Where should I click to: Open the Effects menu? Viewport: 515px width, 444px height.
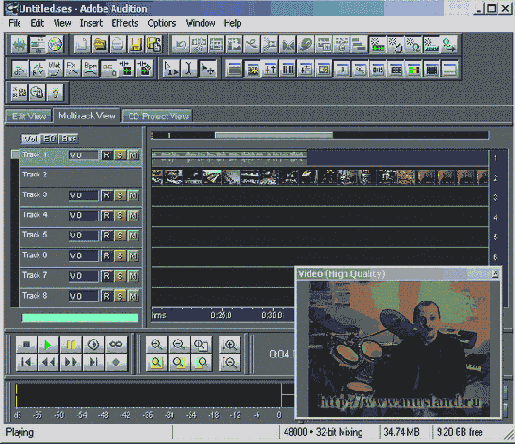pyautogui.click(x=125, y=23)
